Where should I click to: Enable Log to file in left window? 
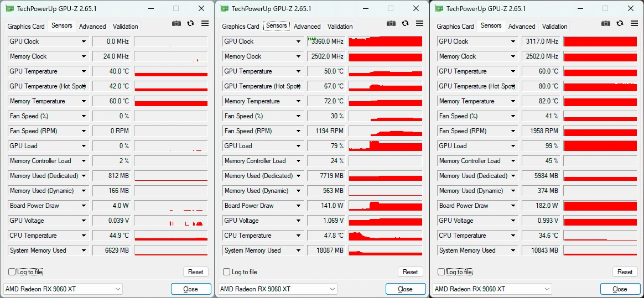(12, 271)
